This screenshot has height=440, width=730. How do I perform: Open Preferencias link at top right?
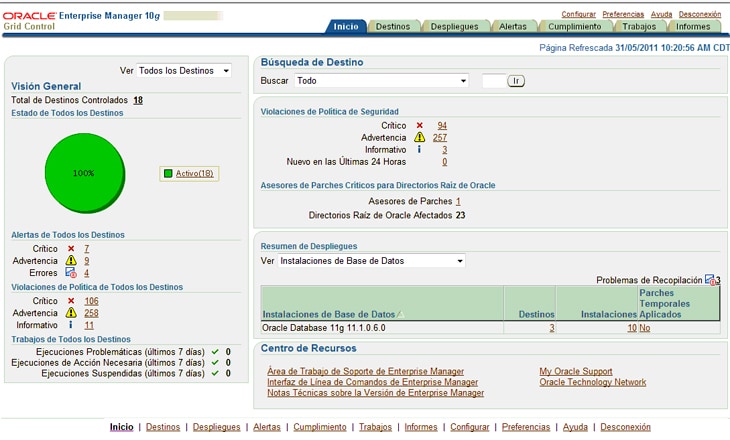(x=623, y=14)
